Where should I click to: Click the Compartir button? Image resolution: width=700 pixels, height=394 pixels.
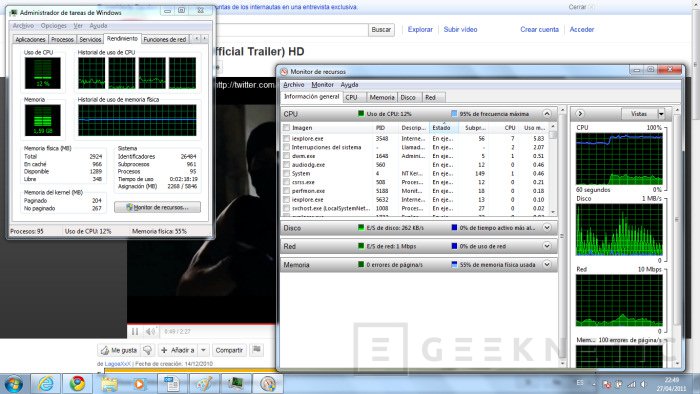[229, 350]
